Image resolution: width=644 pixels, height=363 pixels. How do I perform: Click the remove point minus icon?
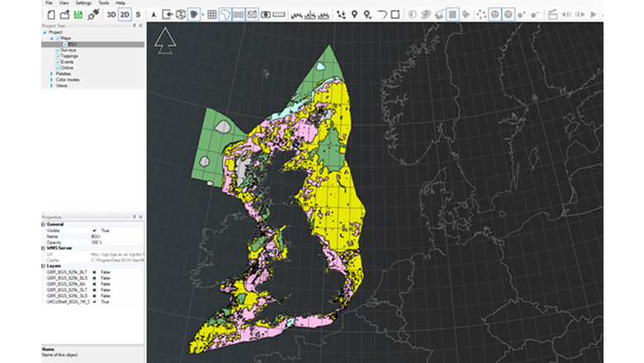tap(535, 15)
